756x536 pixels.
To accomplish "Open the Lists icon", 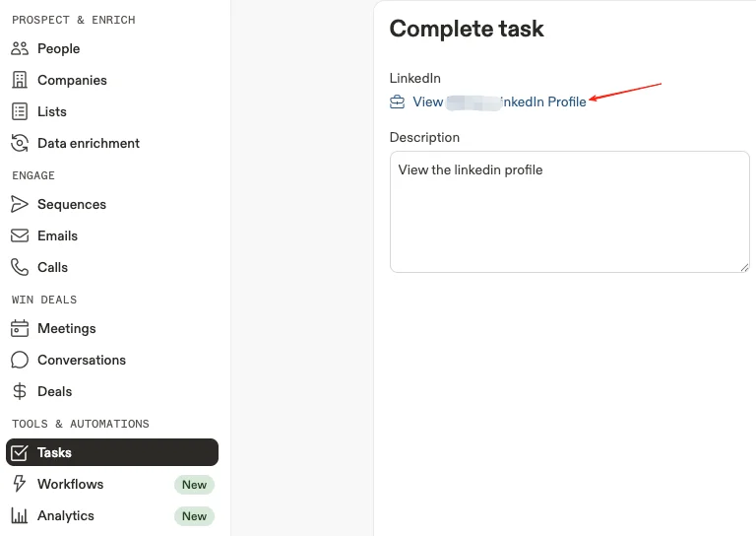I will (20, 111).
